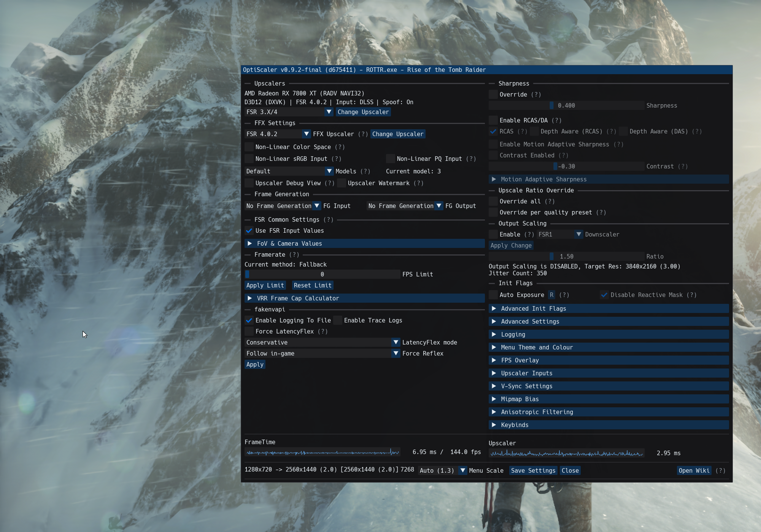
Task: Click the Sharpness slider at 0.400
Action: pyautogui.click(x=566, y=105)
